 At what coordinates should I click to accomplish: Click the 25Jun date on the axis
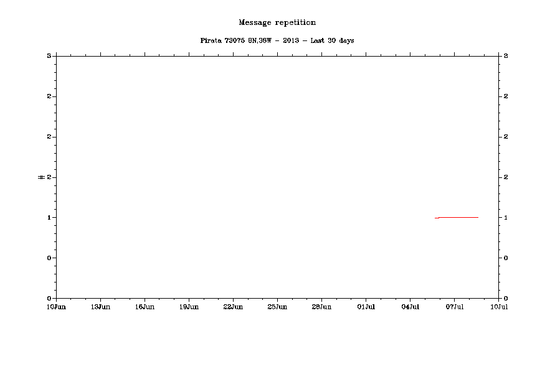(x=277, y=307)
